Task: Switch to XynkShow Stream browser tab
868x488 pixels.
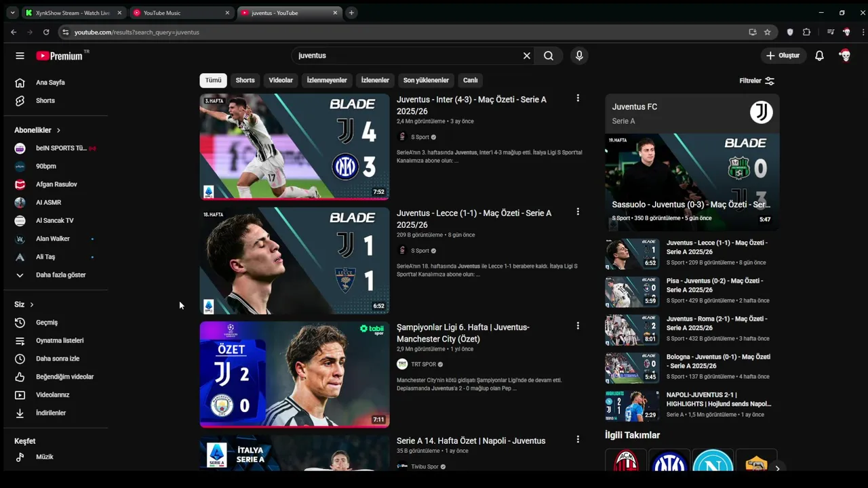Action: coord(73,13)
